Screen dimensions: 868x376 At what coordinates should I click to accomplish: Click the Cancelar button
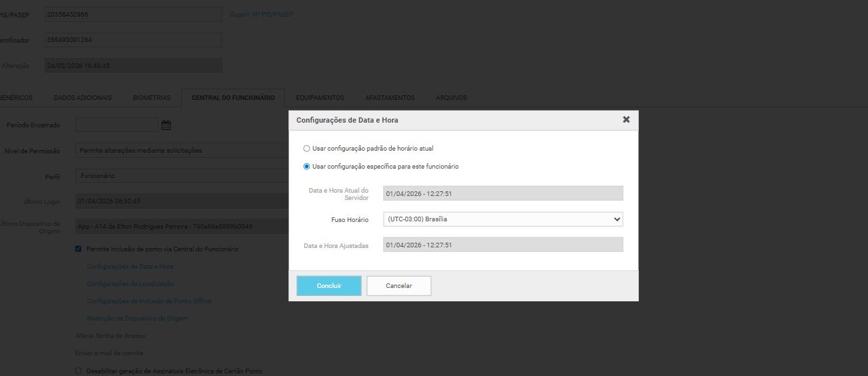398,286
